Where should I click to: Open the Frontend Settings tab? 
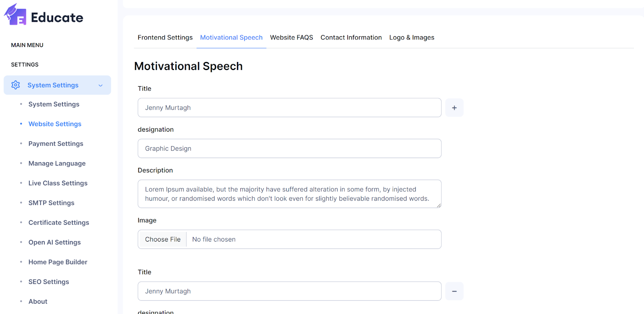165,37
